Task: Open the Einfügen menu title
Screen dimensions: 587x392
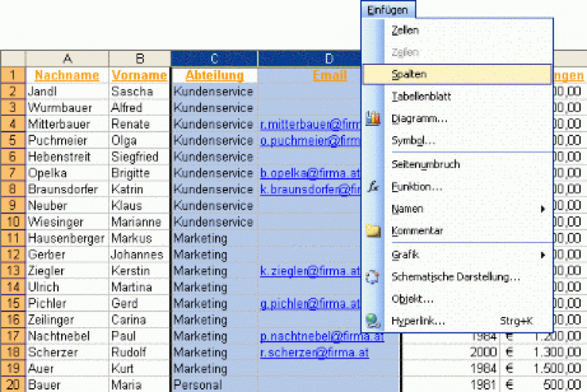Action: [x=388, y=9]
